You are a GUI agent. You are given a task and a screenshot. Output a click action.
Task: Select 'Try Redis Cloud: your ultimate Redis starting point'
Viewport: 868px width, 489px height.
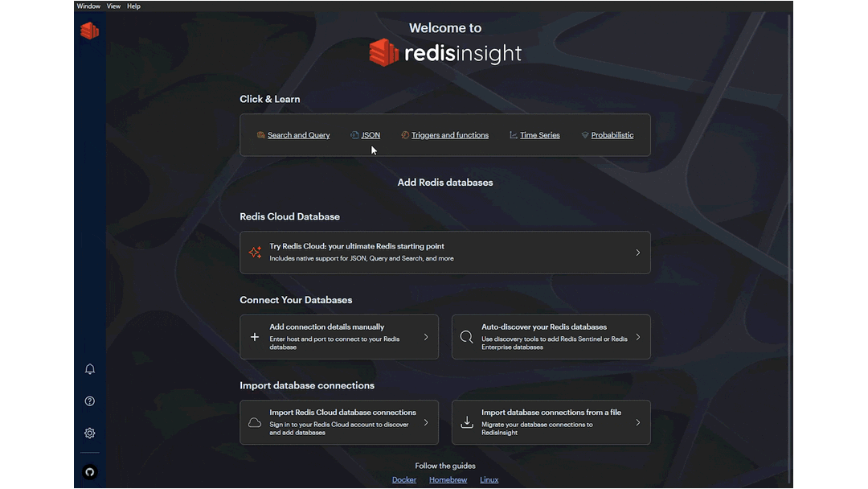point(445,253)
